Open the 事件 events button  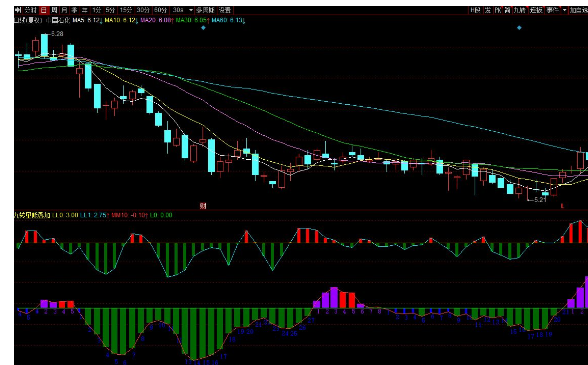(x=552, y=10)
